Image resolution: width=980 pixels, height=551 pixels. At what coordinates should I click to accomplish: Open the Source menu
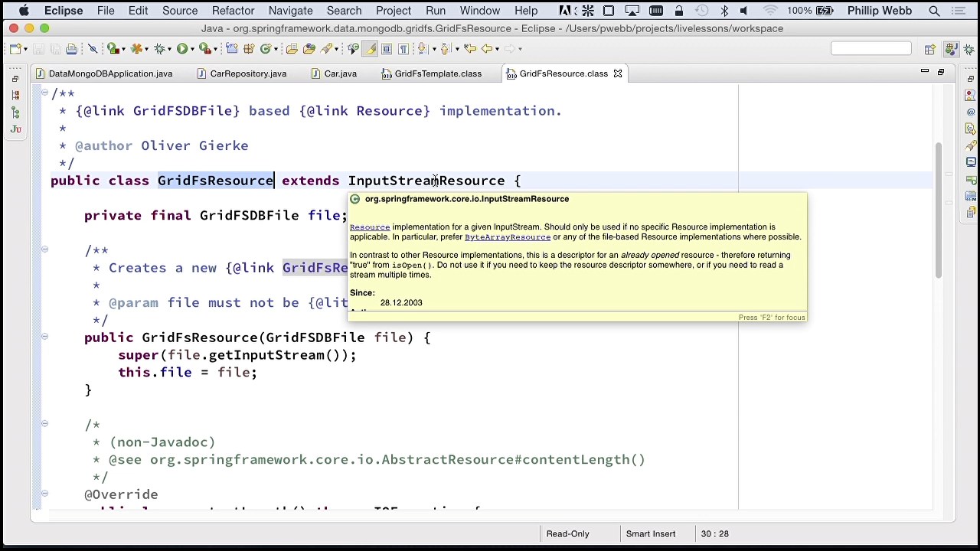180,11
